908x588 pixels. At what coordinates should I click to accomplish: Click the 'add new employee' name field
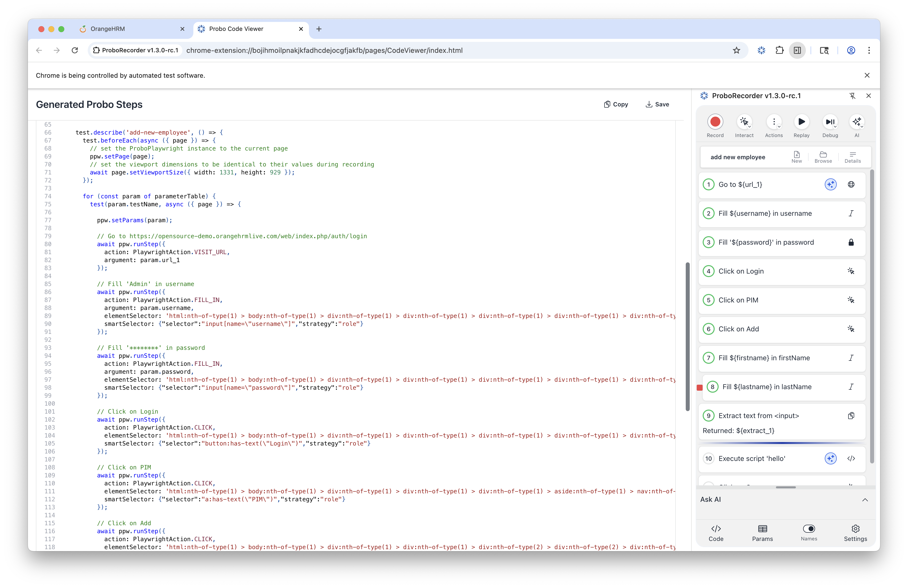pos(738,157)
